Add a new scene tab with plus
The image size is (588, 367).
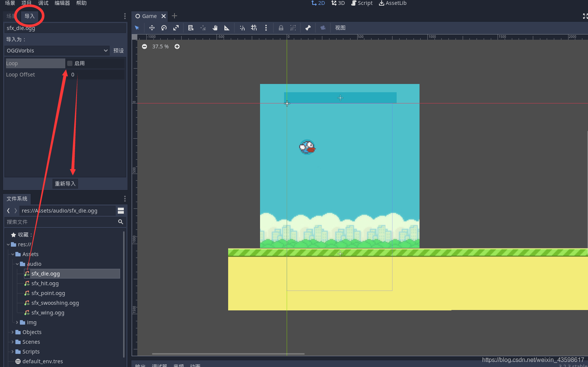coord(174,16)
